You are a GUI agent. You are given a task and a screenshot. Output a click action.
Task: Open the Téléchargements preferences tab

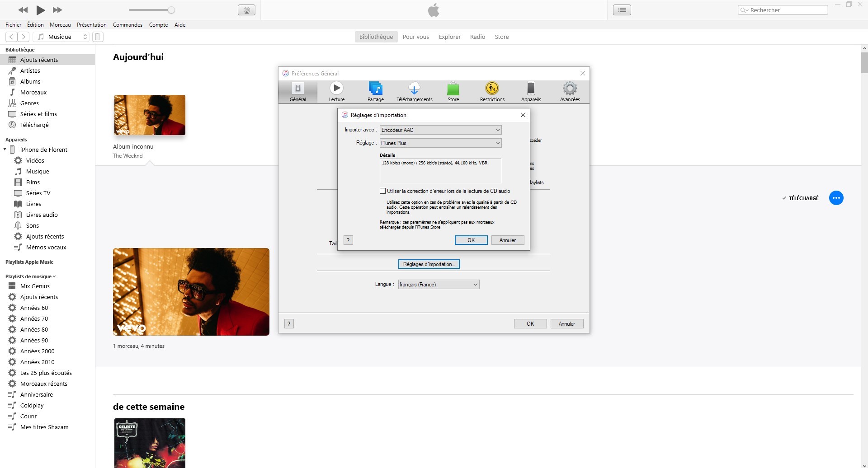click(414, 92)
